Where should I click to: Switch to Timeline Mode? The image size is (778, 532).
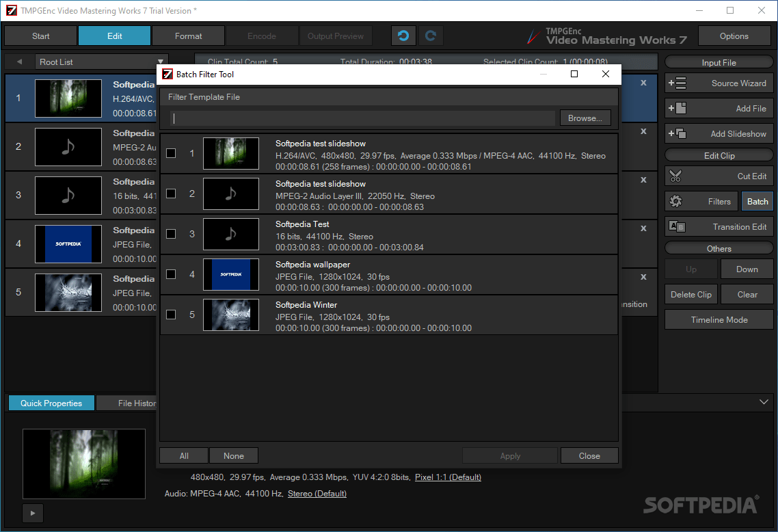719,319
